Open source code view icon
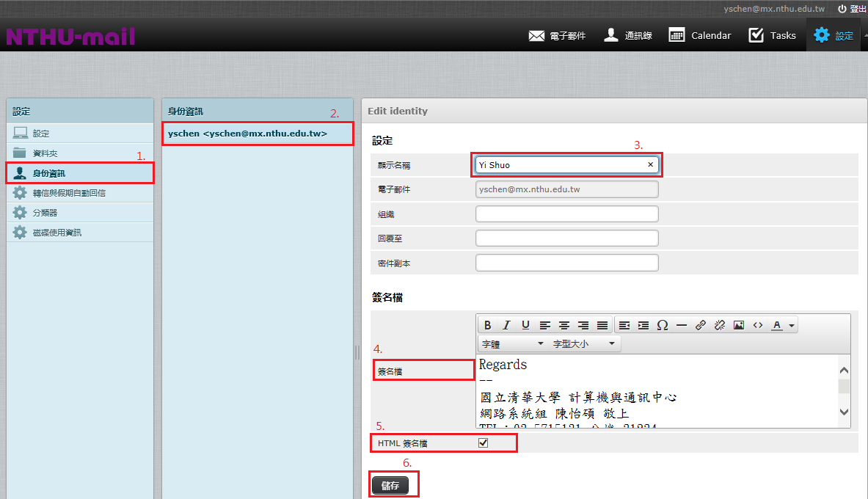868x499 pixels. pyautogui.click(x=758, y=325)
